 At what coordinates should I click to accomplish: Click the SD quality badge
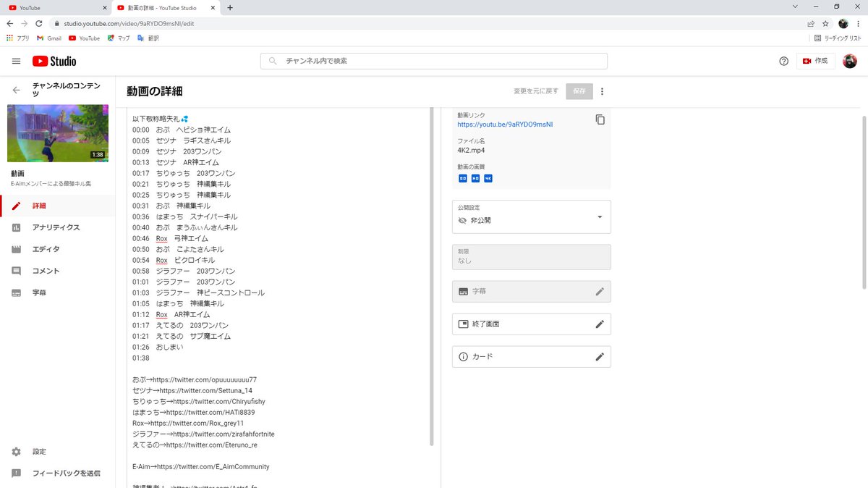pos(463,178)
